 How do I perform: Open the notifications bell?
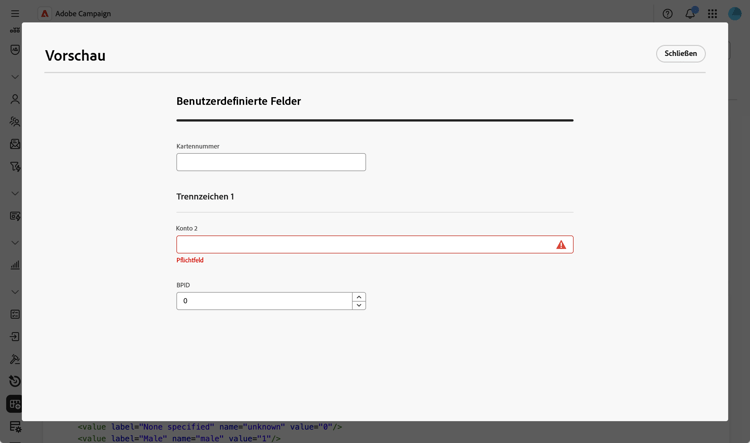pos(690,13)
